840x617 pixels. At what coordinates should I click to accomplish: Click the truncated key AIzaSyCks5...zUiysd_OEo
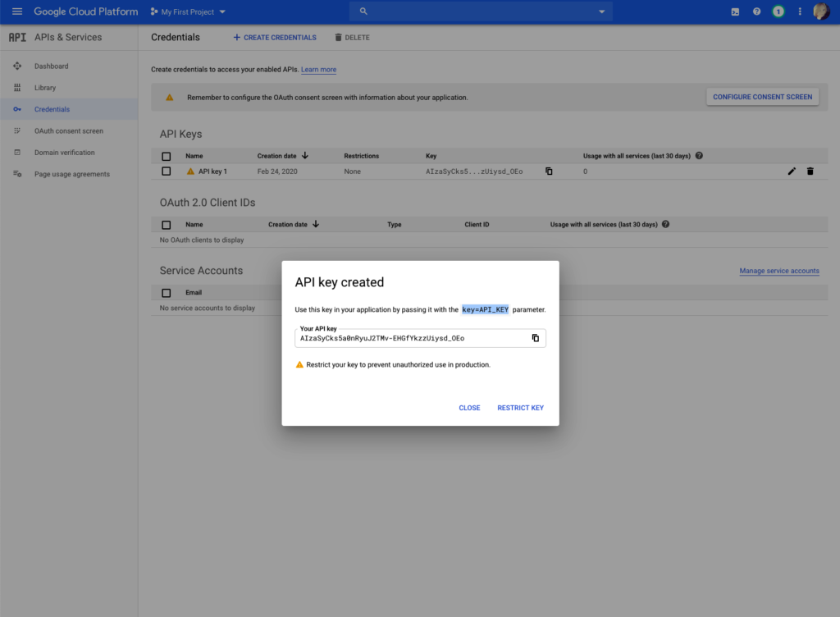coord(474,171)
